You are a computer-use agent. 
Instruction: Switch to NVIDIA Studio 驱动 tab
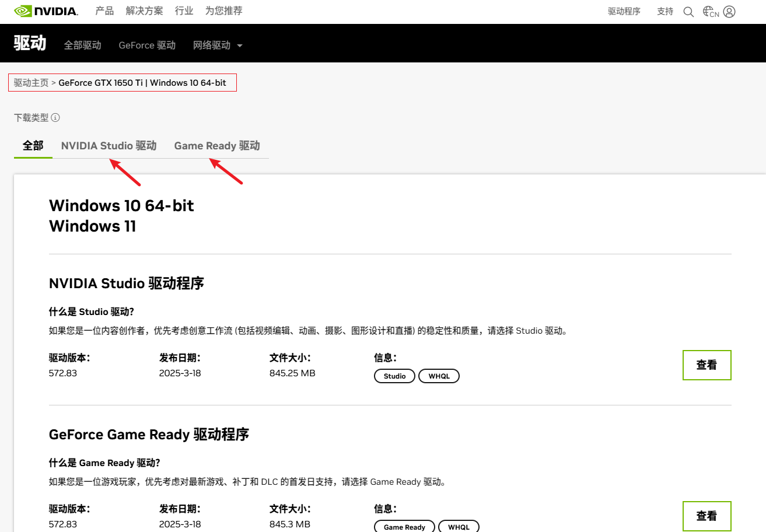click(109, 146)
